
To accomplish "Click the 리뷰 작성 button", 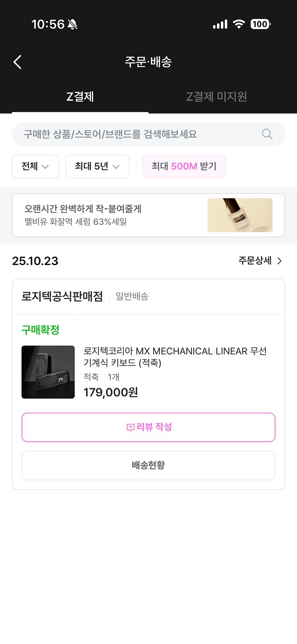I will 148,427.
